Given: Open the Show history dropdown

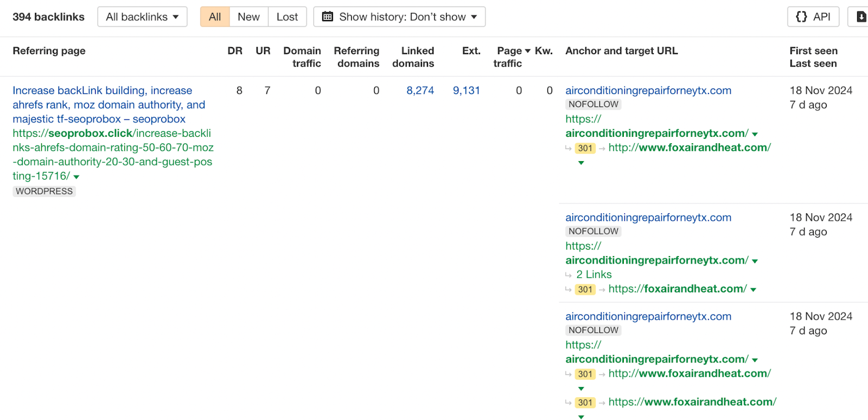Looking at the screenshot, I should (399, 17).
